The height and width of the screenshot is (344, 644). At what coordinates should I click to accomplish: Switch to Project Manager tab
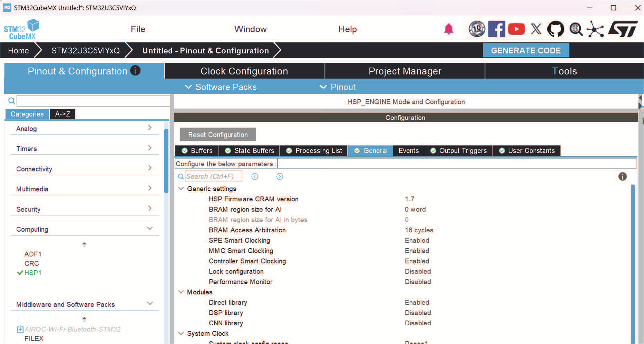[x=405, y=71]
